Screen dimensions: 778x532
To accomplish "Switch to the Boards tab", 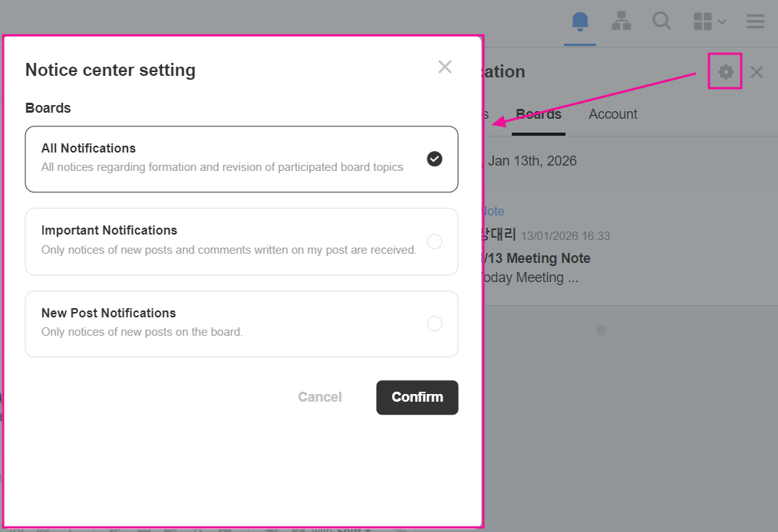I will pyautogui.click(x=539, y=114).
